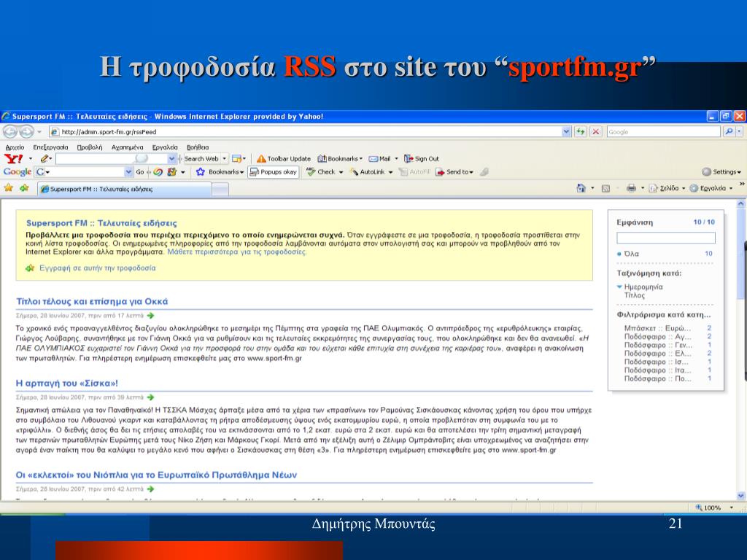Click the Add to Favorites star-plus icon

24,188
